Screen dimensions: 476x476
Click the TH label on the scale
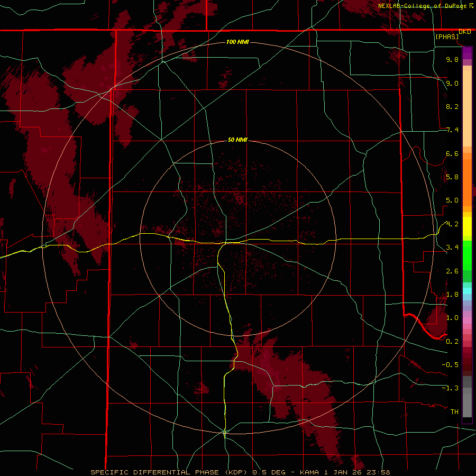pos(454,412)
